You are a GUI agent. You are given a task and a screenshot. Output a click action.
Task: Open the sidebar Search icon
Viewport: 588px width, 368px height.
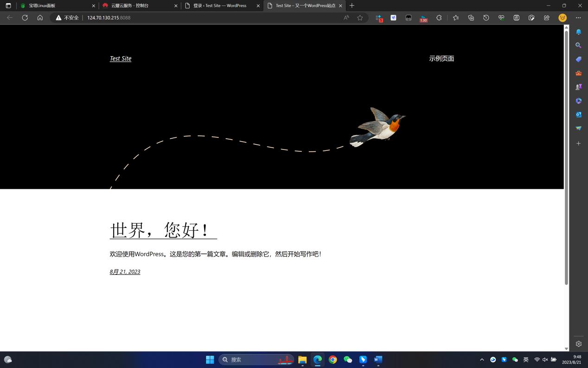pos(578,45)
